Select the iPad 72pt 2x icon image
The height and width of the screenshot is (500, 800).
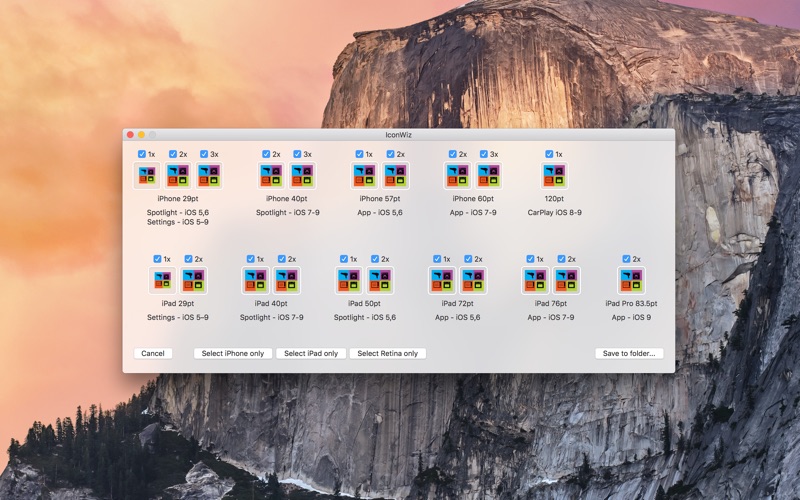[x=473, y=281]
